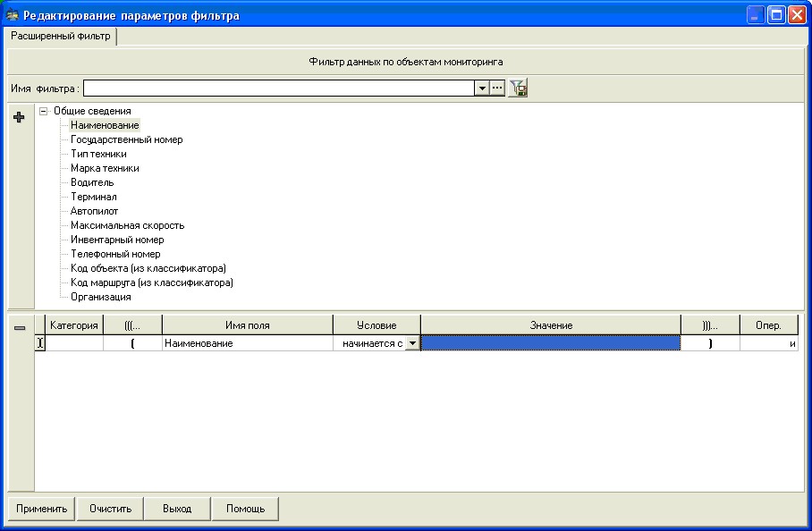Click the ellipsis button beside filter name
The width and height of the screenshot is (812, 531).
point(497,88)
